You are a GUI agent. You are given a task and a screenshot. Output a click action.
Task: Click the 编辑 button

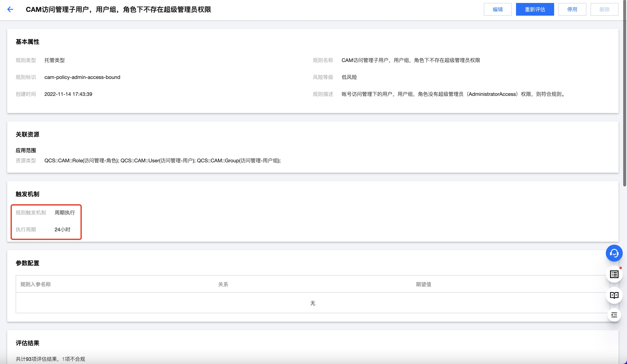[497, 10]
